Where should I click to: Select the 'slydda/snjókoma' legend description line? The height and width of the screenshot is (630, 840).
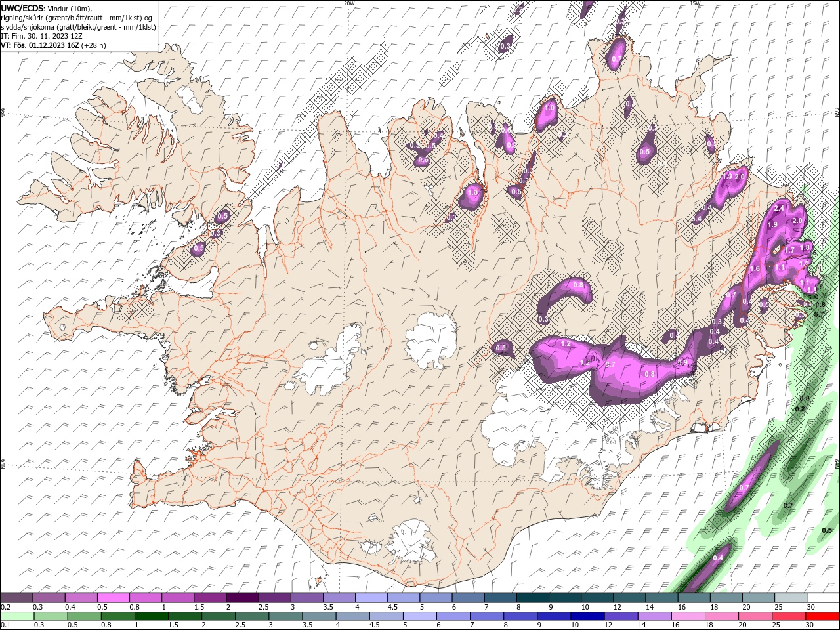(x=79, y=27)
